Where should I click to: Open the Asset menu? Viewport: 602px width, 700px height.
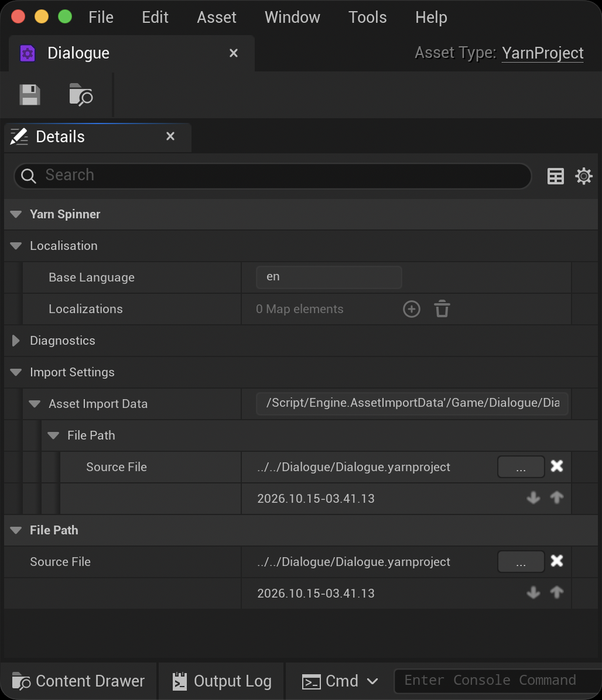point(216,18)
